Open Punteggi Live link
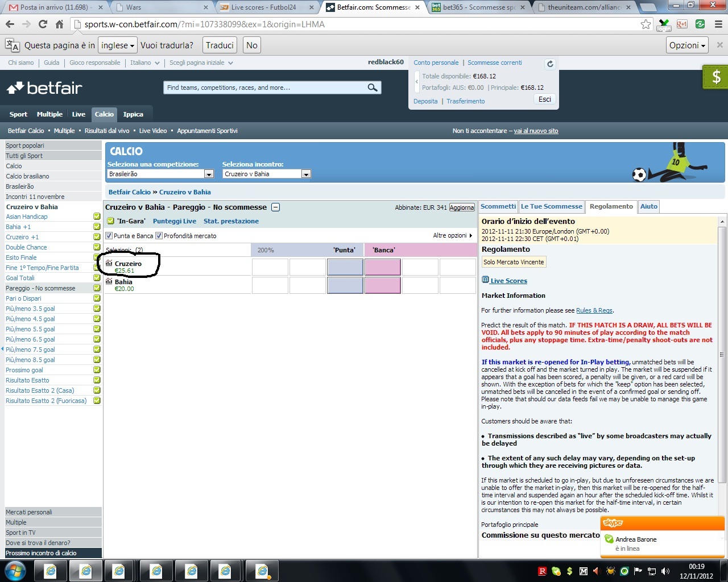The width and height of the screenshot is (728, 582). (x=175, y=221)
